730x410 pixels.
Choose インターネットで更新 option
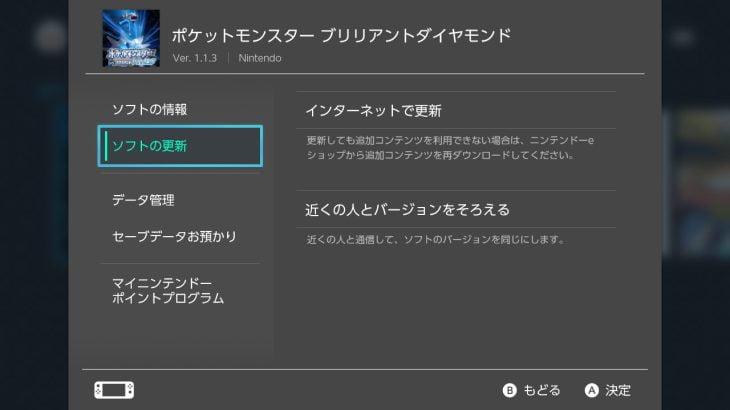pos(373,109)
